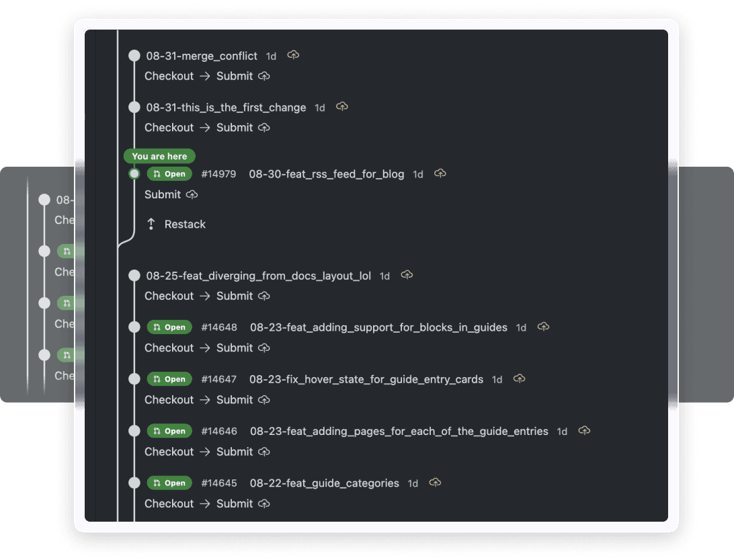Expand the Open badge for PR #14646

pos(169,431)
